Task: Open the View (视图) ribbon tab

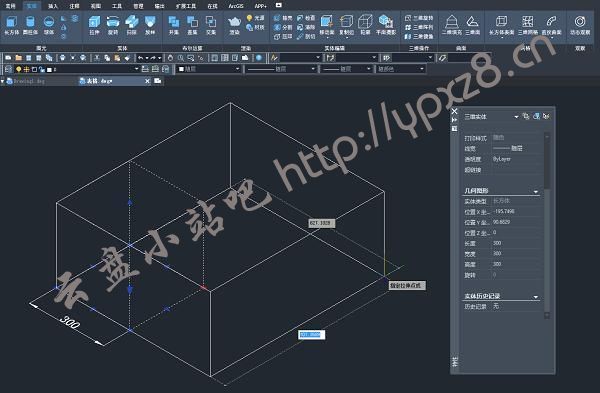Action: 96,6
